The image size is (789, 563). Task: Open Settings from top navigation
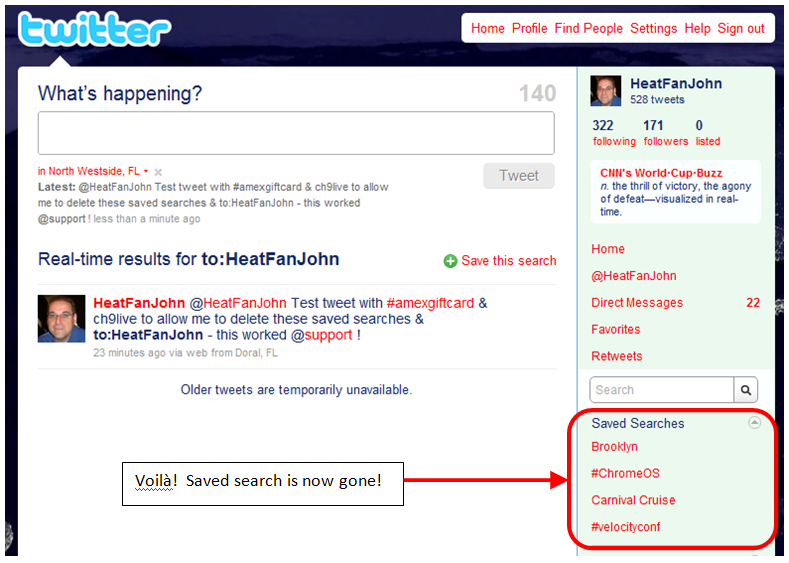click(653, 28)
